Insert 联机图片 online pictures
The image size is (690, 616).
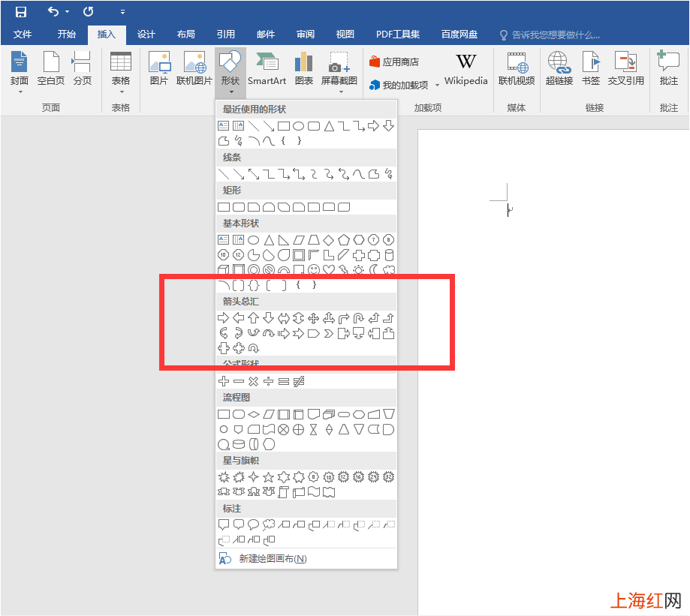pos(194,68)
